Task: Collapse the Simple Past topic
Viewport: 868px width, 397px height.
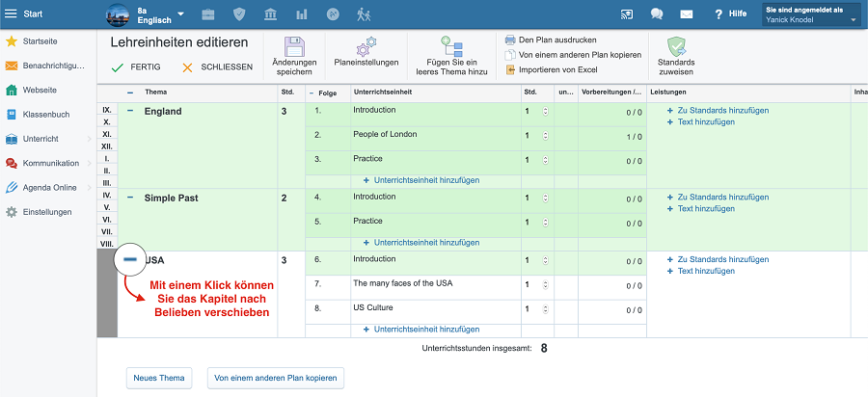Action: (x=130, y=197)
